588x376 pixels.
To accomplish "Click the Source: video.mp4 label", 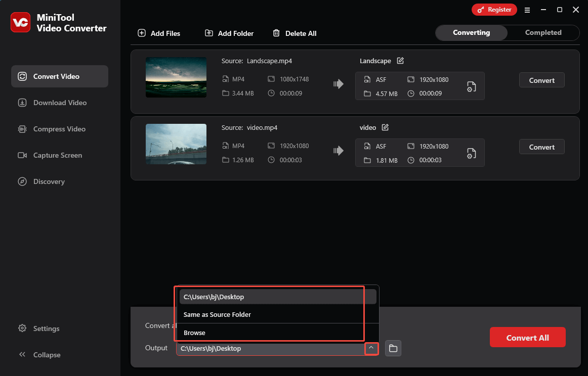I will click(249, 127).
